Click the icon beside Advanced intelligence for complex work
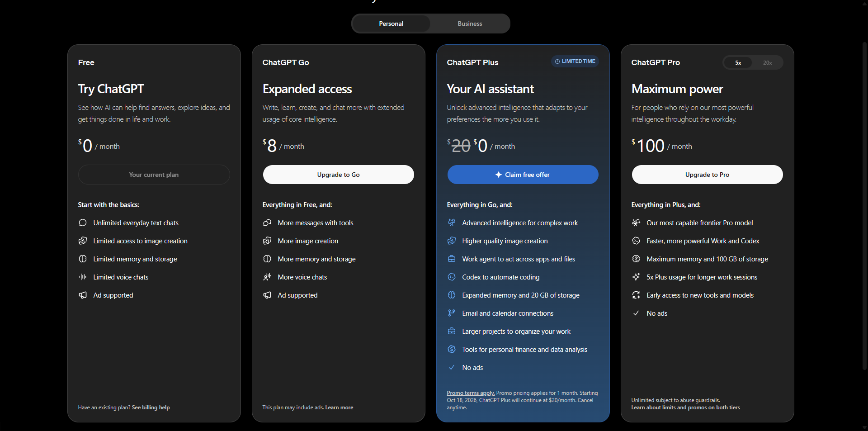 [452, 223]
